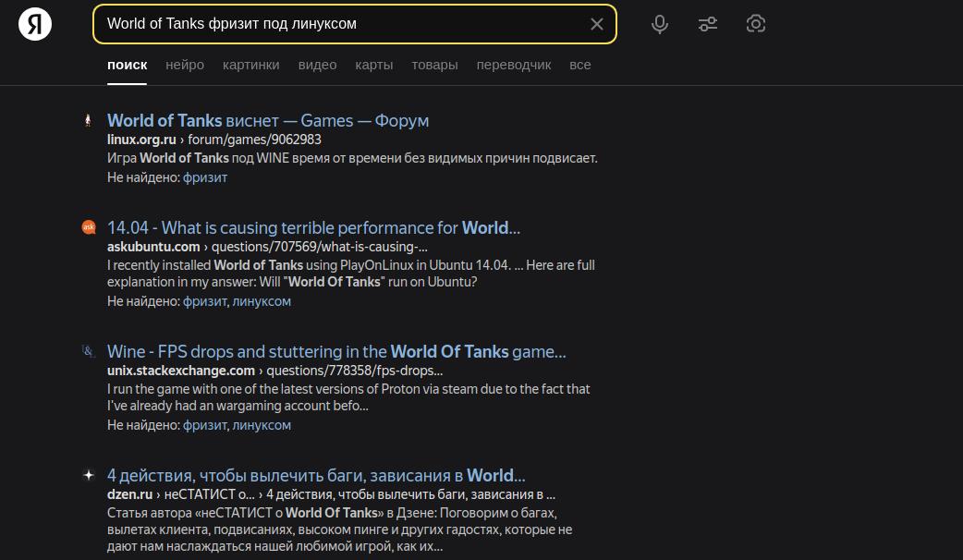Open the переводчик tab
The image size is (963, 560).
click(x=514, y=65)
